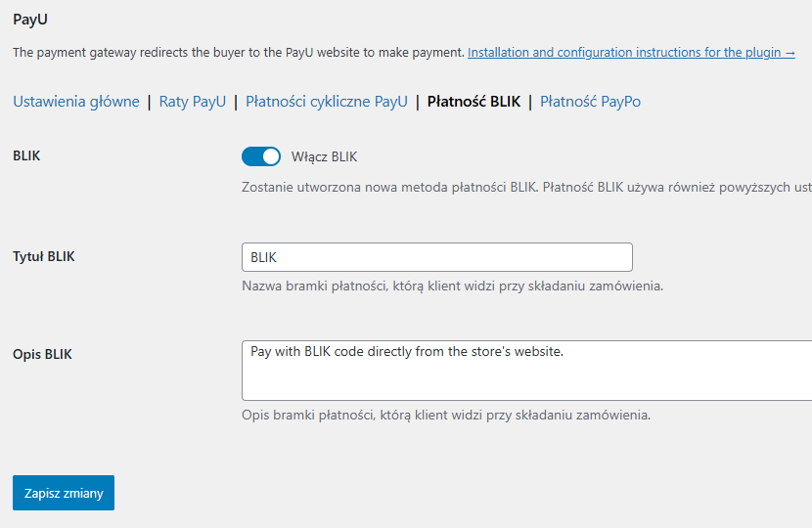Viewport: 812px width, 528px height.
Task: Click the payment gateway redirect description text
Action: coord(238,52)
